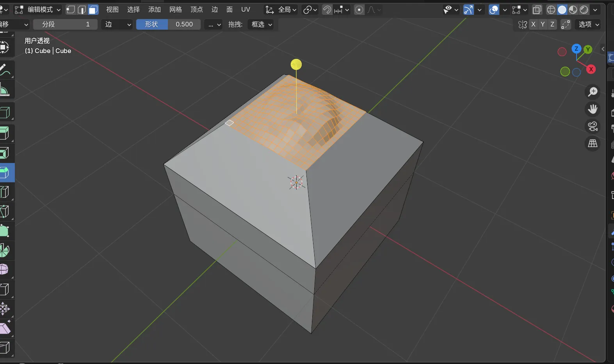Click the 形状 value slider
The width and height of the screenshot is (614, 364).
(x=168, y=24)
